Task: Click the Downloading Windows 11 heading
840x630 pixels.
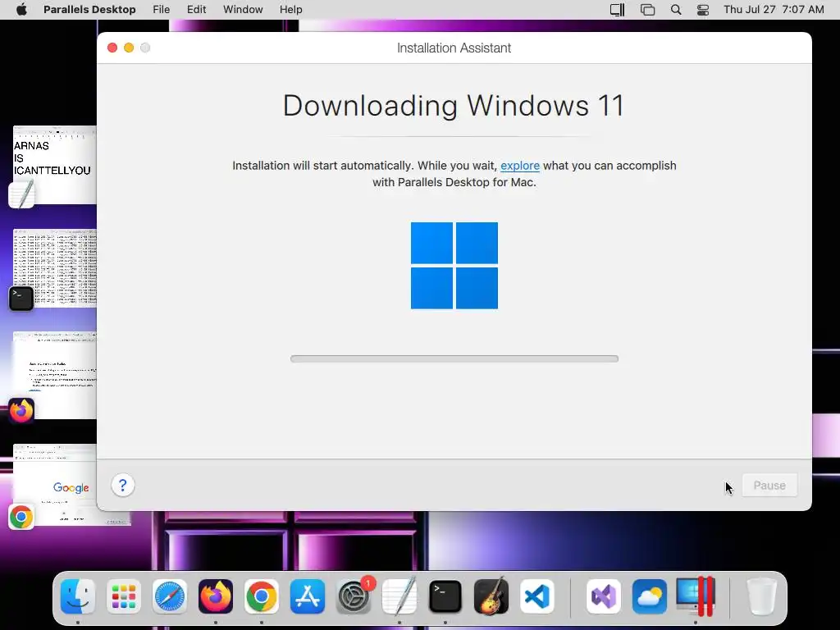Action: point(454,105)
